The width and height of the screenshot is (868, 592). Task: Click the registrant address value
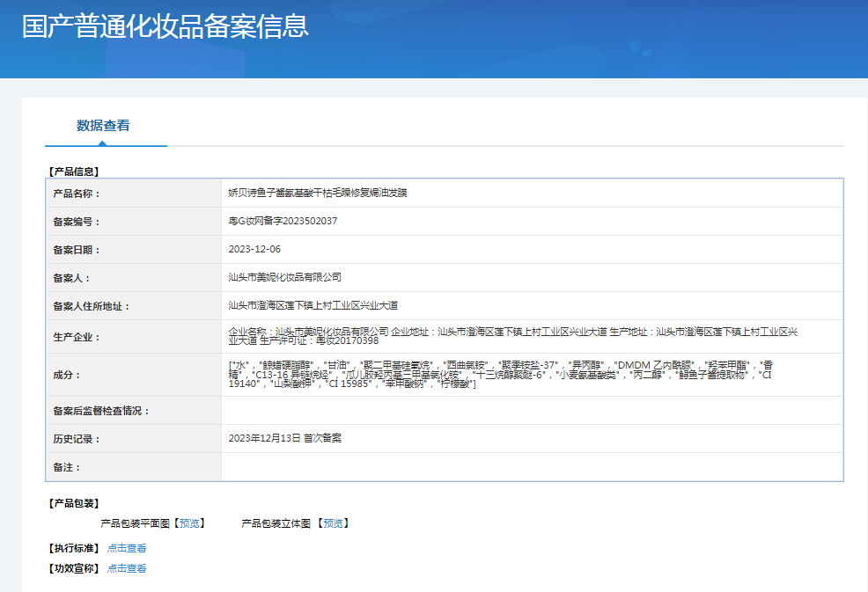point(313,305)
